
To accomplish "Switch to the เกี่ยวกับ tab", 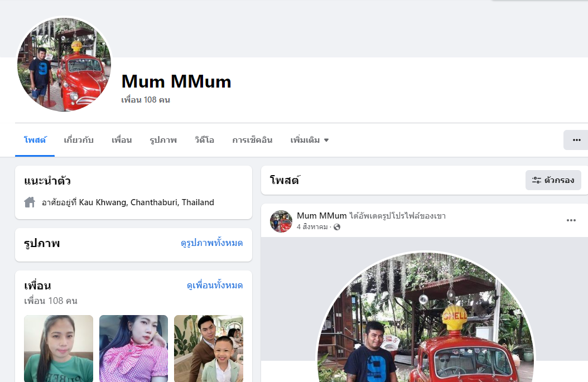I will point(78,140).
